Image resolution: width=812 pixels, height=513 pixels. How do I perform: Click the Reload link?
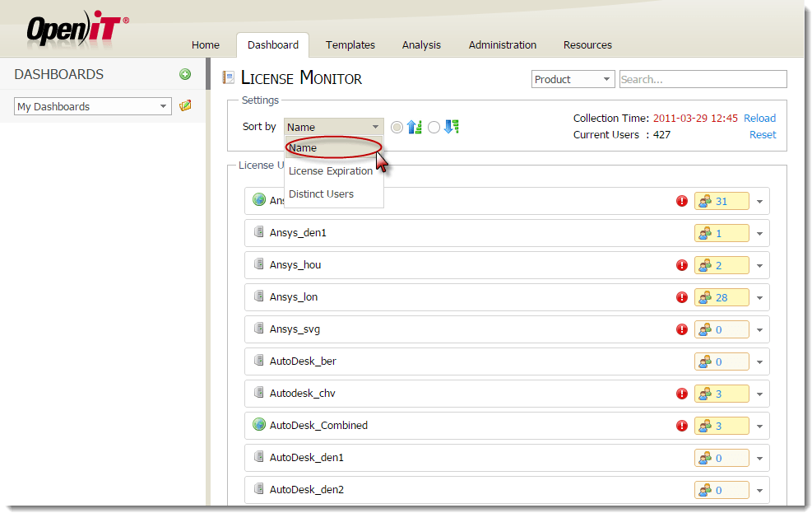click(x=759, y=118)
